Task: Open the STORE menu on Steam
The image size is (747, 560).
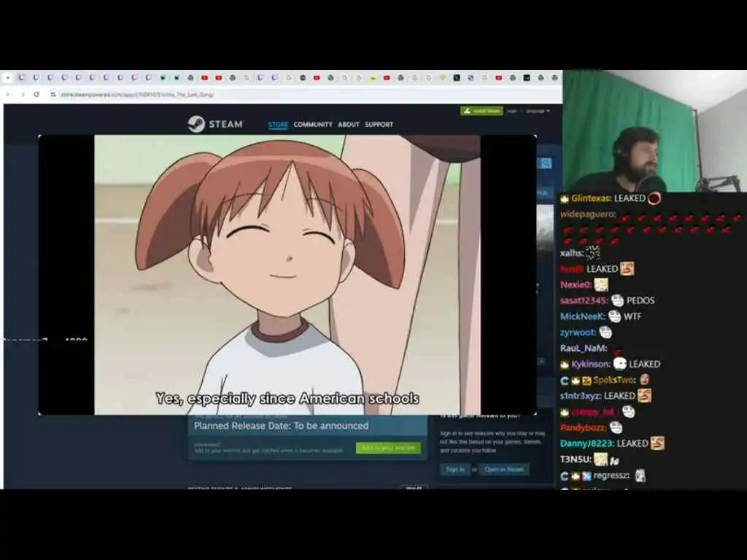Action: 278,125
